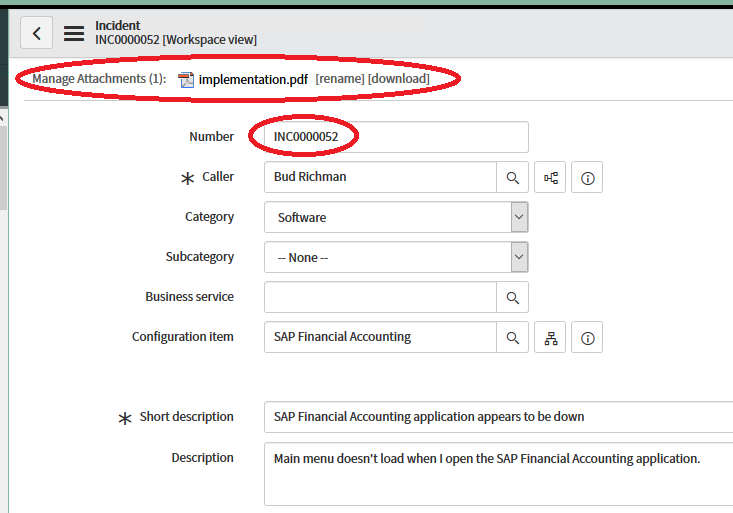Click the Business service lookup search icon
This screenshot has height=513, width=733.
point(512,297)
